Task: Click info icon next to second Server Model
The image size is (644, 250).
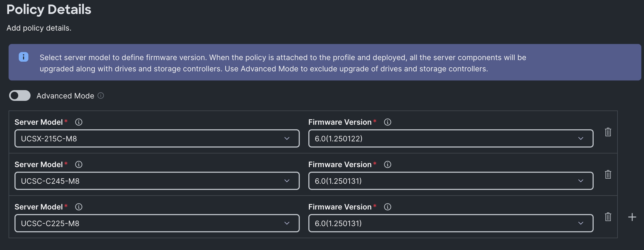Action: point(78,164)
